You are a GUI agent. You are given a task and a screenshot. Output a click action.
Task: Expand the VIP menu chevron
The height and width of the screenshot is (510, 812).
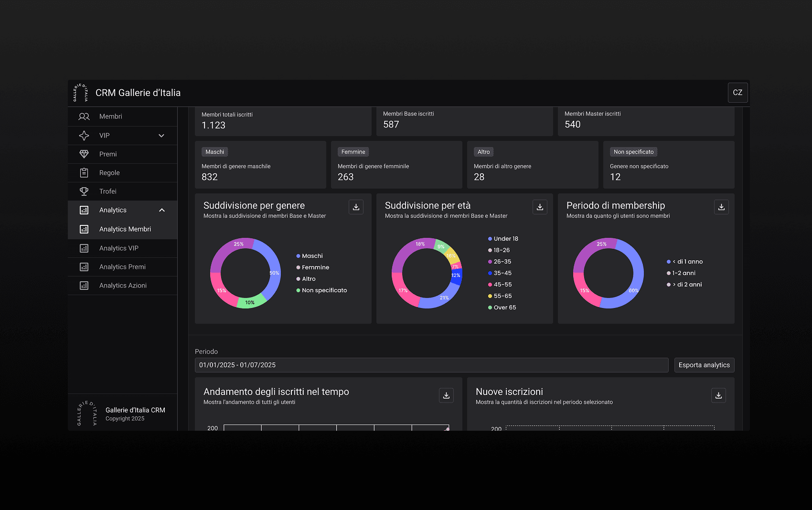161,136
